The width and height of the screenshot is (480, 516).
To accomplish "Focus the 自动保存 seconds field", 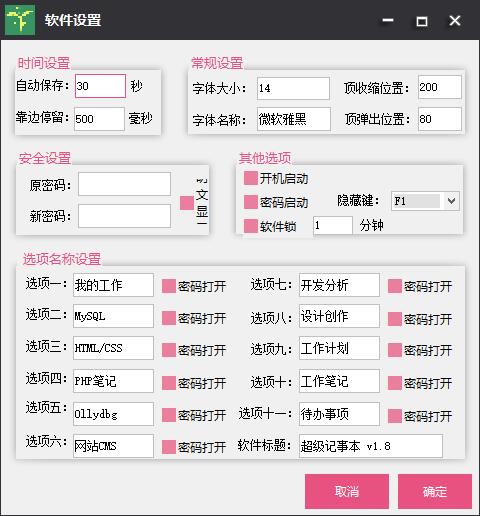I will 100,86.
